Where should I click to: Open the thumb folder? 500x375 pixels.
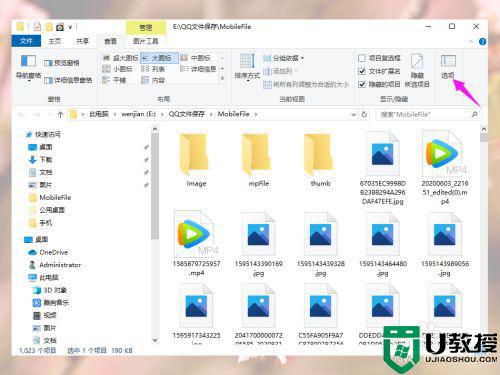320,161
